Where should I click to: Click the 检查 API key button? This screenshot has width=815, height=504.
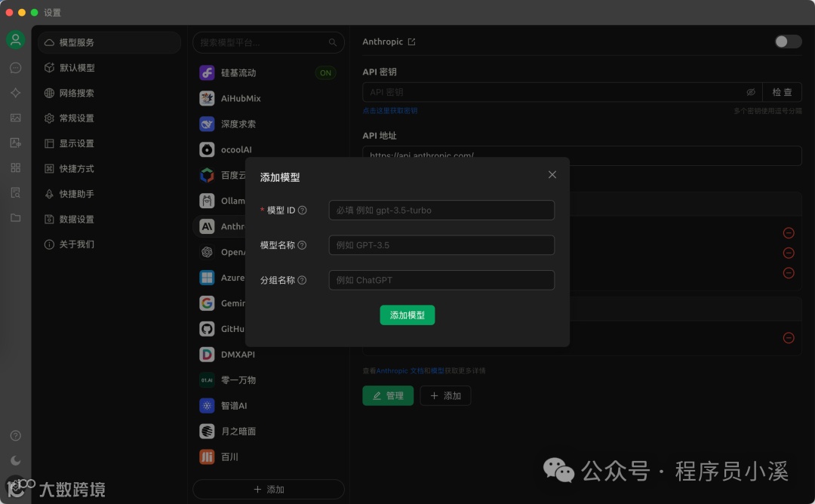782,92
